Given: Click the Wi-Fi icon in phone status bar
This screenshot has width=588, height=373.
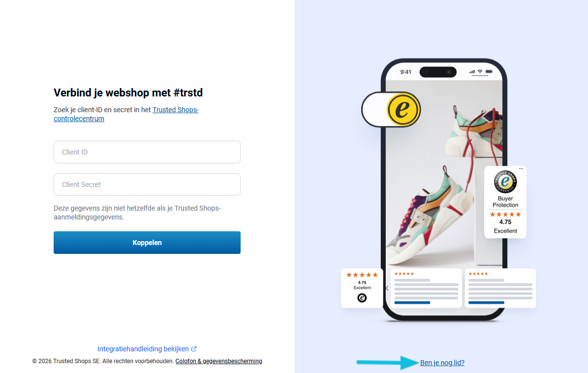Looking at the screenshot, I should (x=480, y=71).
